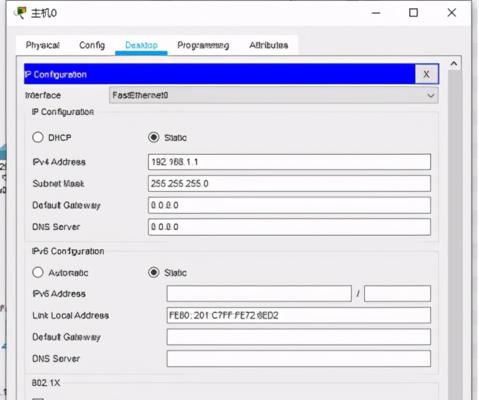The height and width of the screenshot is (400, 479).
Task: Select the IPv4 Static radio button
Action: (153, 137)
